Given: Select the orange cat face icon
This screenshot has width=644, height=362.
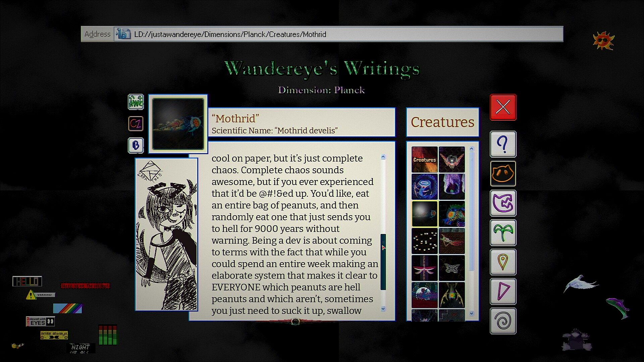Looking at the screenshot, I should pos(503,174).
